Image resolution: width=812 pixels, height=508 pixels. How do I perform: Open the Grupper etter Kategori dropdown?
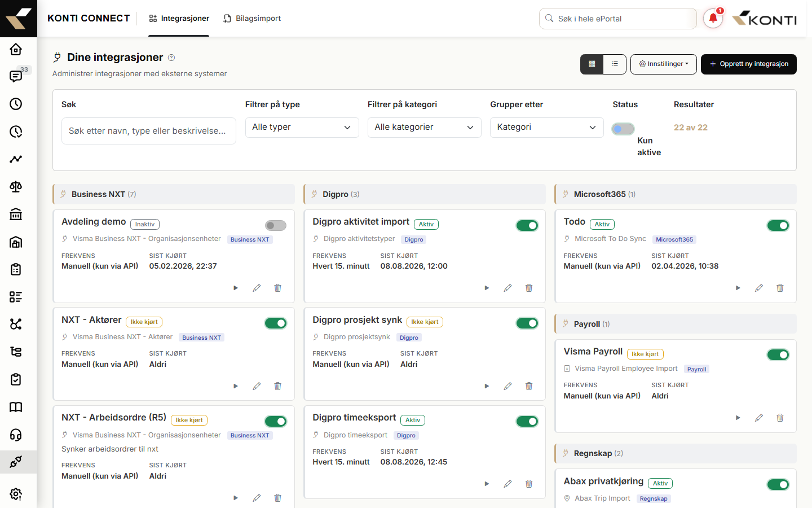pos(547,128)
